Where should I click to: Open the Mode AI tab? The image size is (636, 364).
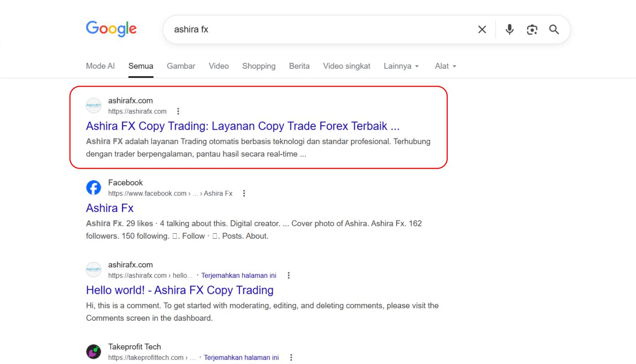click(x=100, y=66)
